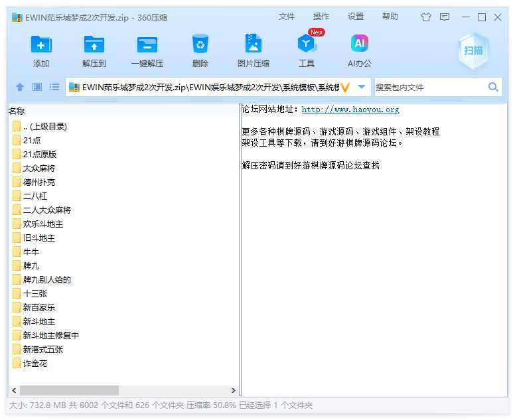Open the 设置 (Settings) menu
This screenshot has height=420, width=515.
[356, 17]
